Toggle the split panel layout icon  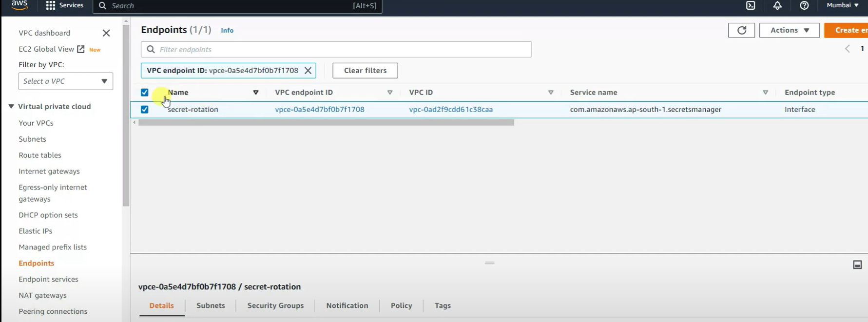tap(857, 265)
